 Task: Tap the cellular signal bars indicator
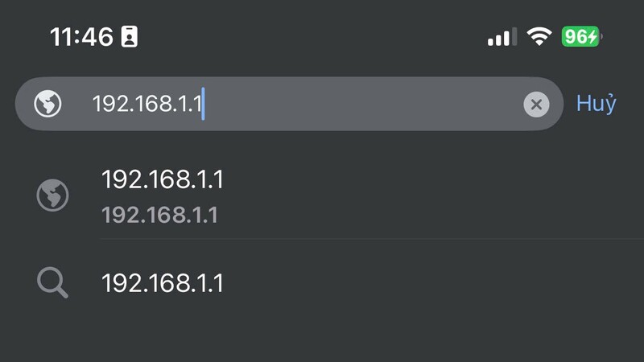(502, 37)
